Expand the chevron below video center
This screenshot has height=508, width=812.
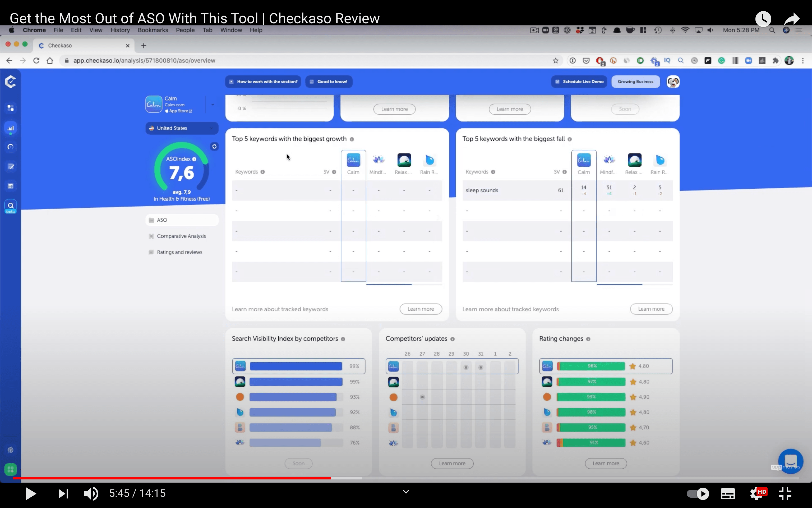click(x=406, y=492)
